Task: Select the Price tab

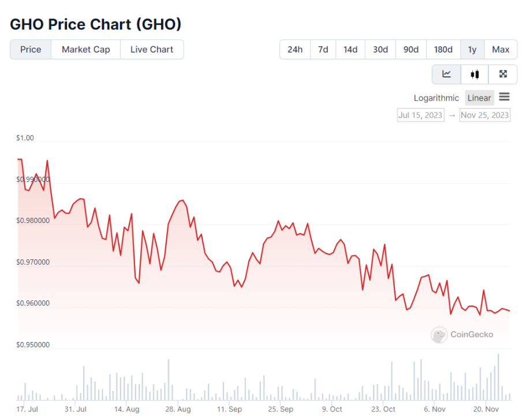Action: [x=30, y=50]
